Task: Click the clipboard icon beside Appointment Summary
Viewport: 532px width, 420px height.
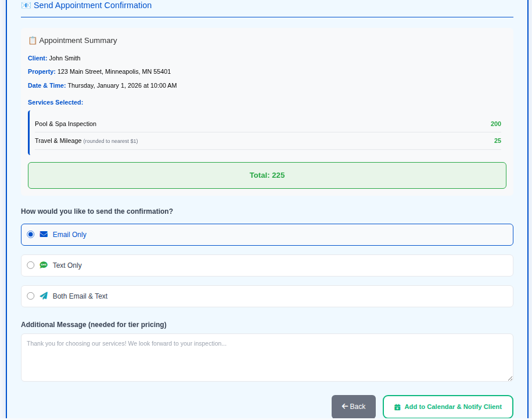Action: (33, 41)
